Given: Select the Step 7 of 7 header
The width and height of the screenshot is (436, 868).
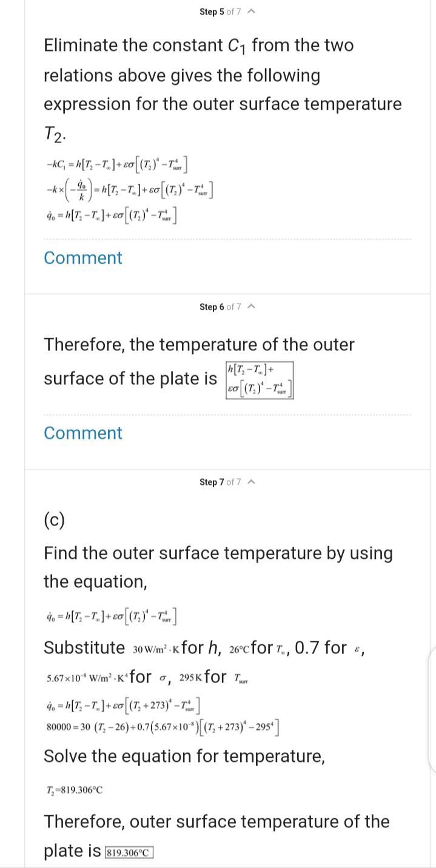Looking at the screenshot, I should point(220,482).
